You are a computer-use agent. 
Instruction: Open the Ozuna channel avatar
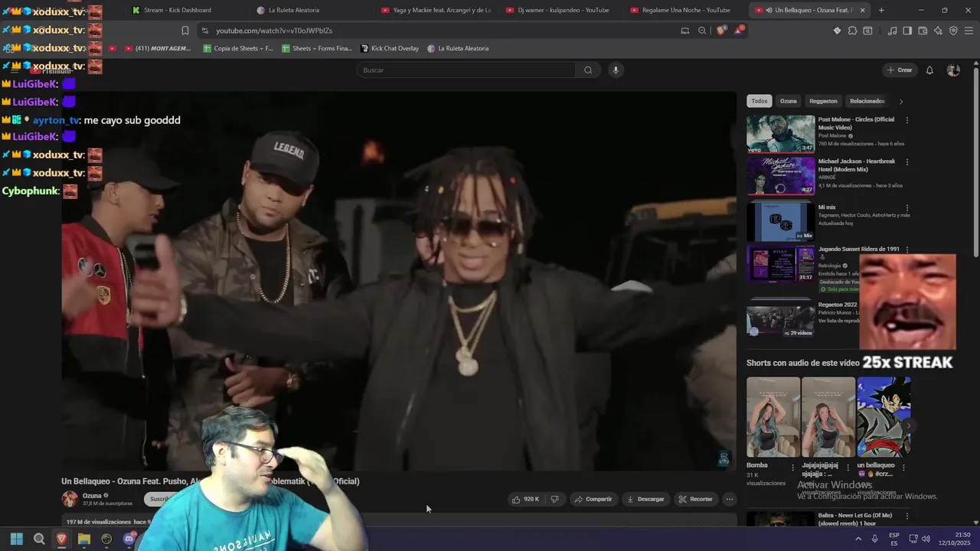coord(70,499)
